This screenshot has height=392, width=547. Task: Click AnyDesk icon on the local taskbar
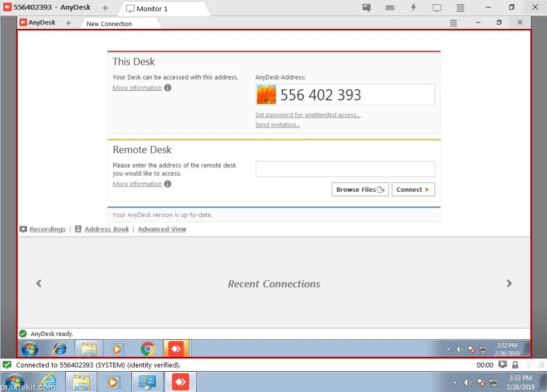(x=181, y=382)
